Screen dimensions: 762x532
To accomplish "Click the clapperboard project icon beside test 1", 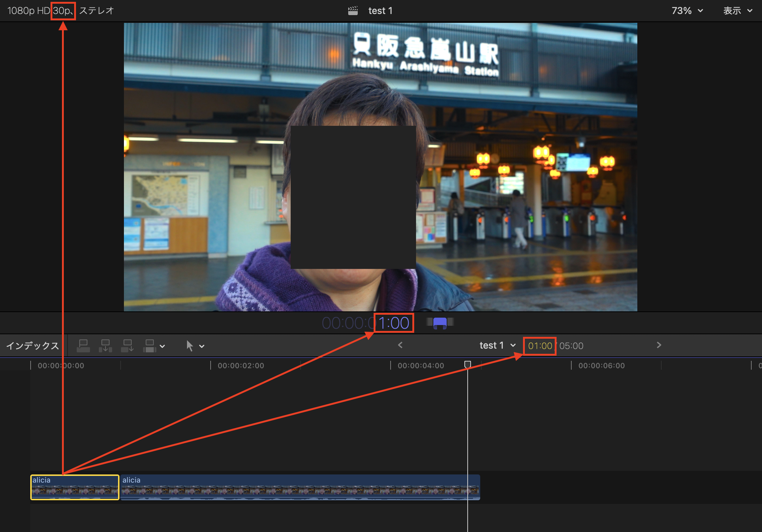I will [353, 11].
